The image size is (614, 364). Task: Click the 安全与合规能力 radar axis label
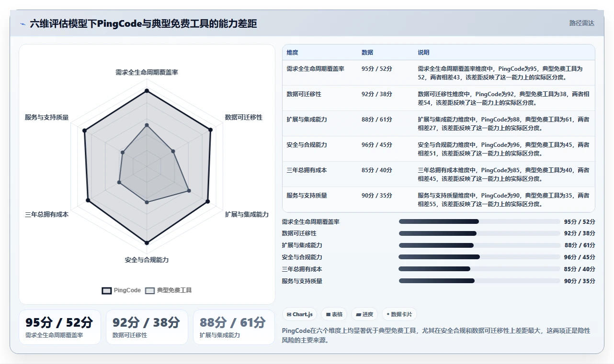tap(147, 260)
